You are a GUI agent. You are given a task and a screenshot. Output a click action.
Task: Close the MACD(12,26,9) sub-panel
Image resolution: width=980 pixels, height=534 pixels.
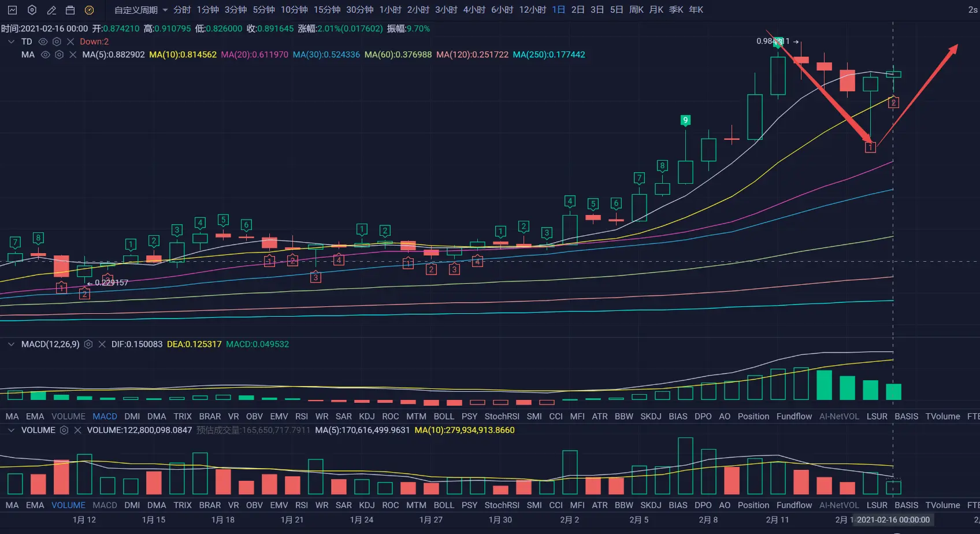tap(102, 344)
